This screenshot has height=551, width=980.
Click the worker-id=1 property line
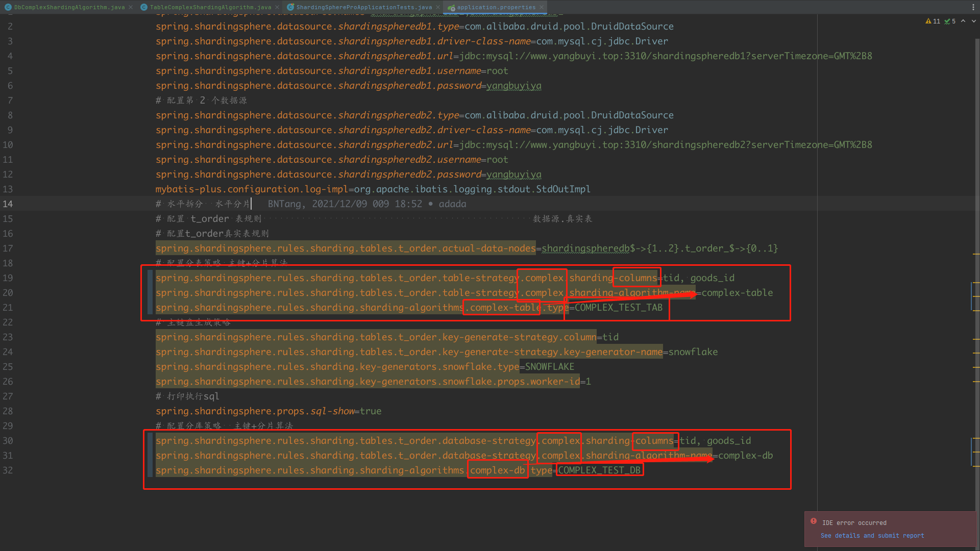pyautogui.click(x=373, y=382)
